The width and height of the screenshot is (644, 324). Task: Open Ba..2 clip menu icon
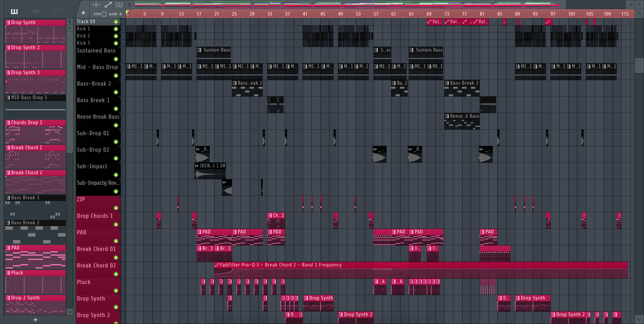pos(394,83)
